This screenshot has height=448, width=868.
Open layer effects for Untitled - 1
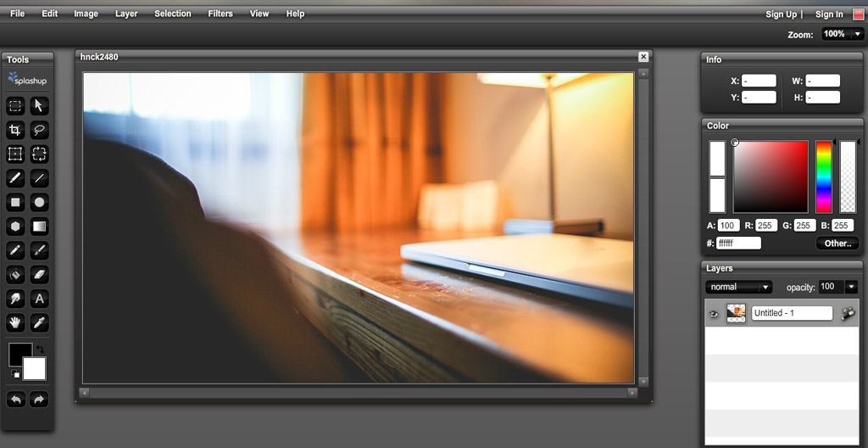(848, 313)
